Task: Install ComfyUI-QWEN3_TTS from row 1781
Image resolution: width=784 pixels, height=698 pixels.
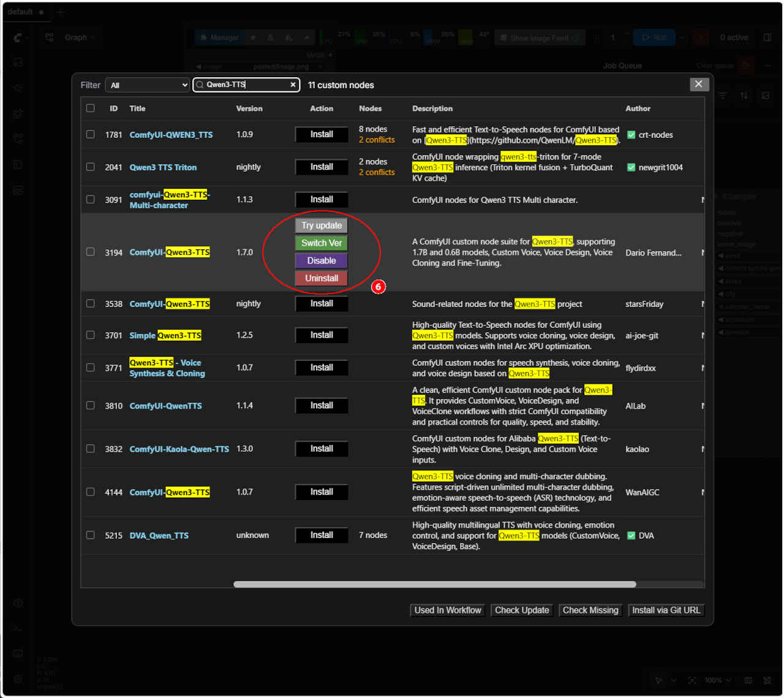Action: pyautogui.click(x=322, y=134)
